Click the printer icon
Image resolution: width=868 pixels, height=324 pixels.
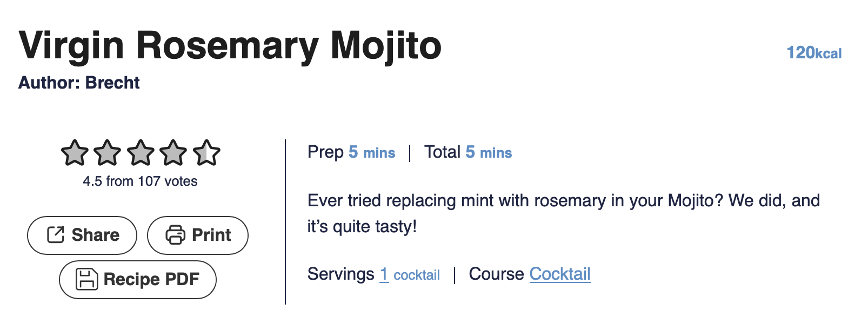(x=175, y=235)
